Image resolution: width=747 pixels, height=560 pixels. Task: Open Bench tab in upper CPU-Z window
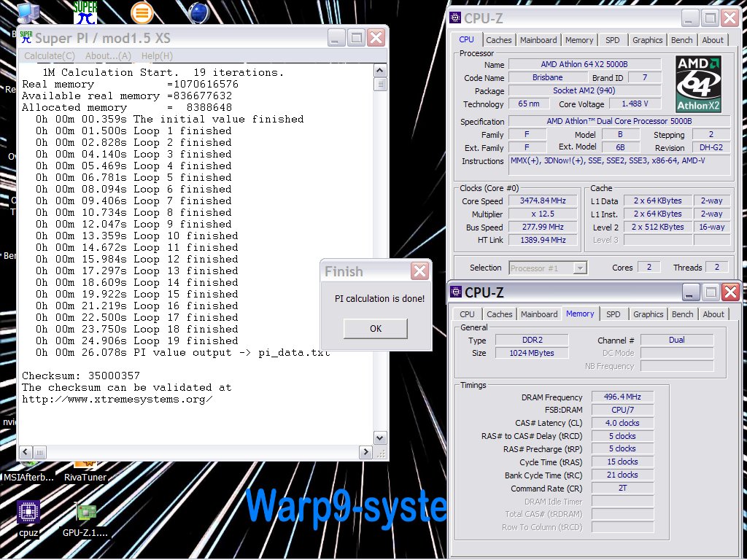point(682,40)
